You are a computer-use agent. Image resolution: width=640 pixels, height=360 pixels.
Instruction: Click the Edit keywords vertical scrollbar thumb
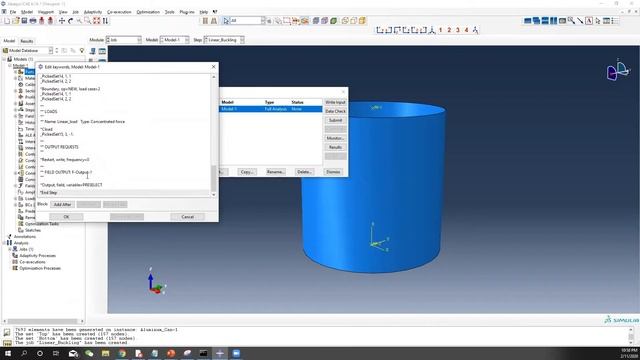pos(213,179)
